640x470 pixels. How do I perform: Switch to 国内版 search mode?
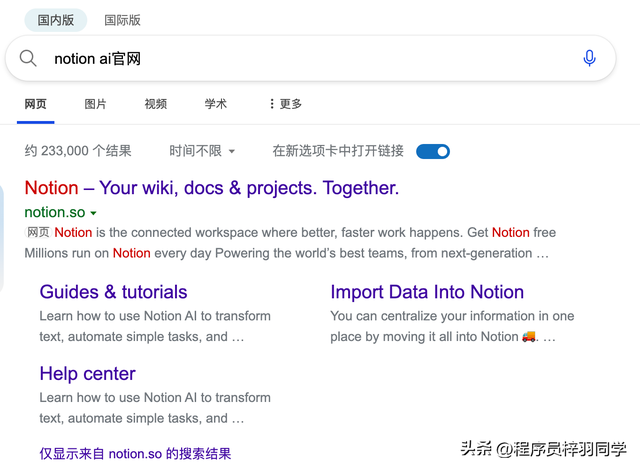pos(56,20)
